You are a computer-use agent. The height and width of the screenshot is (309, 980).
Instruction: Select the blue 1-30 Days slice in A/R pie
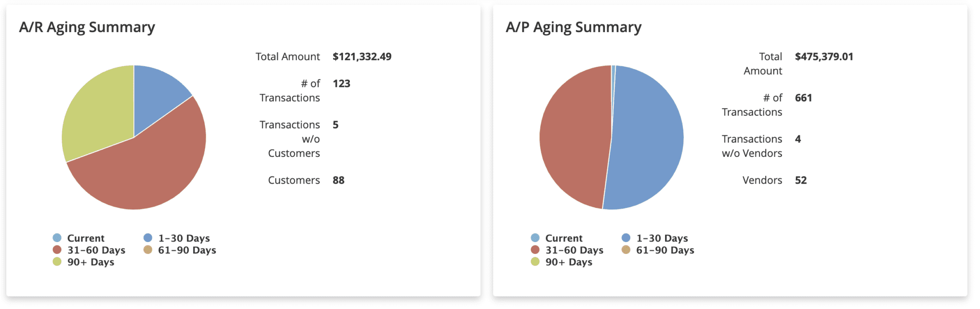tap(156, 91)
